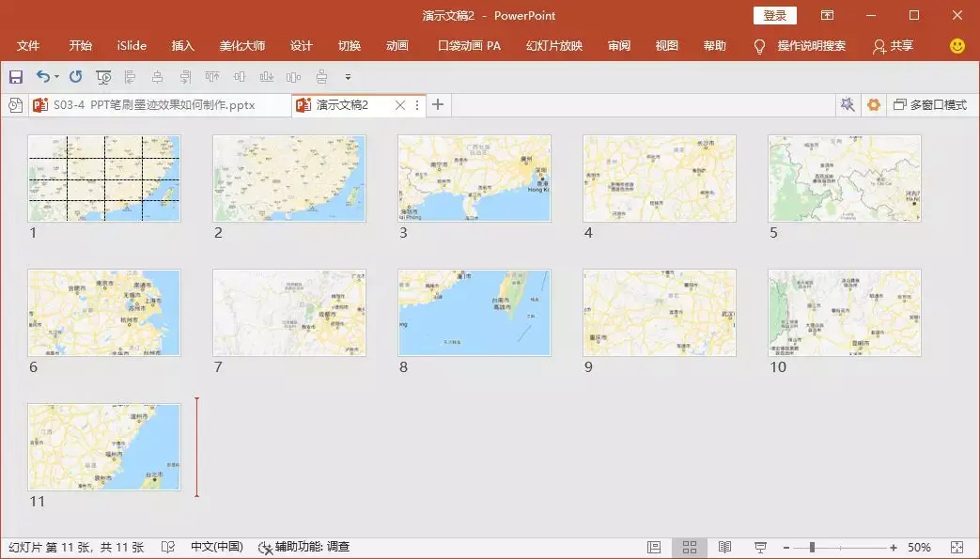
Task: Click the 登录 sign-in button
Action: point(775,16)
